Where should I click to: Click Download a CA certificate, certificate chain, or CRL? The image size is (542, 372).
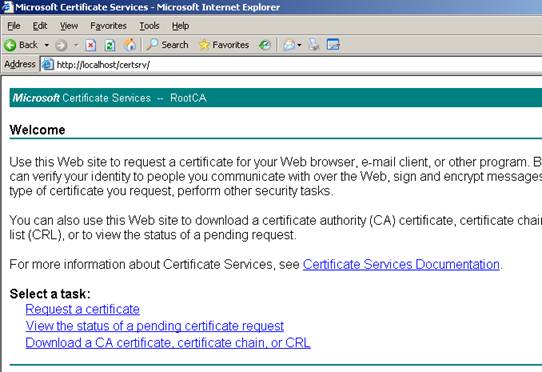click(x=168, y=343)
